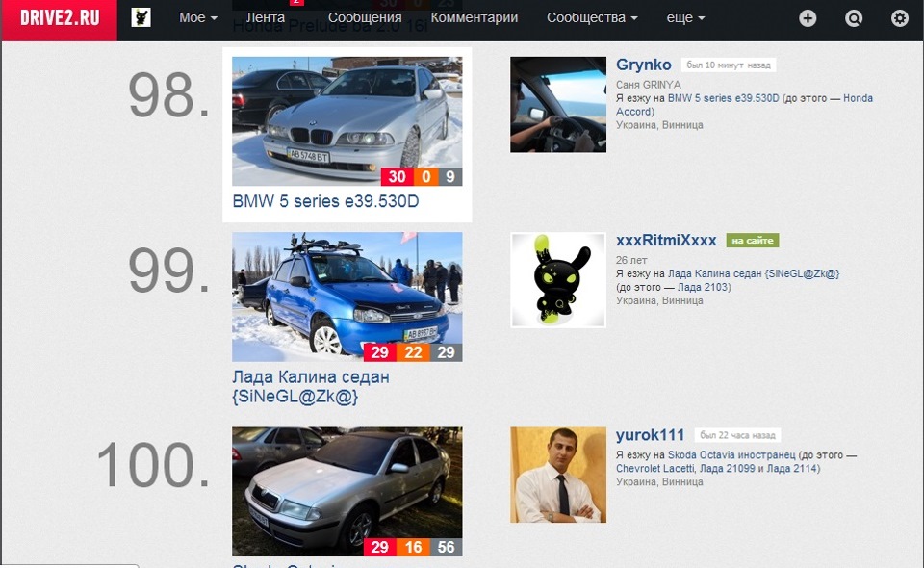Click xxxRitmiXxxx's black bunny avatar

pos(558,280)
